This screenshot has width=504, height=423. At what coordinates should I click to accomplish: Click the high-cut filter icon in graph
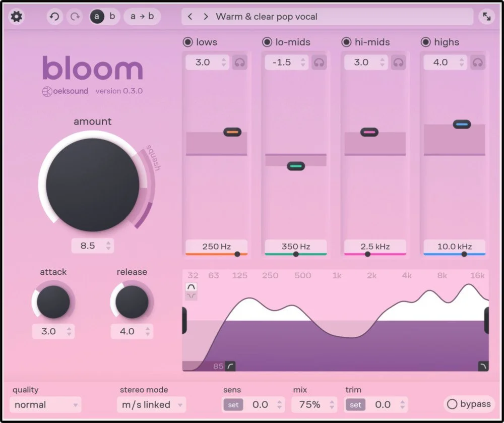(483, 366)
